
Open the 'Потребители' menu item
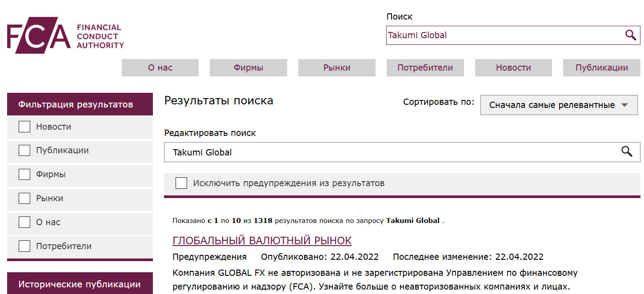(x=424, y=68)
